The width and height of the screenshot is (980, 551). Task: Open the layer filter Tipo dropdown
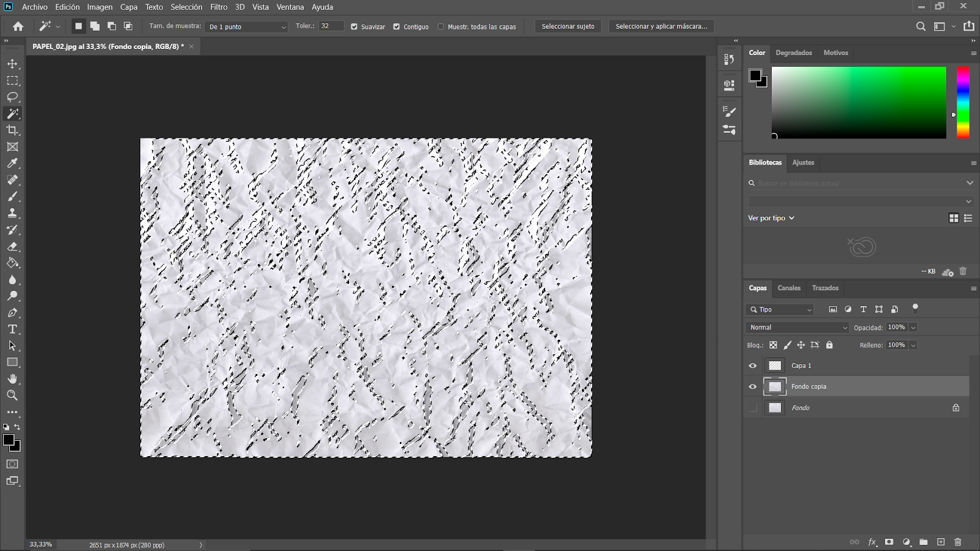pos(780,310)
